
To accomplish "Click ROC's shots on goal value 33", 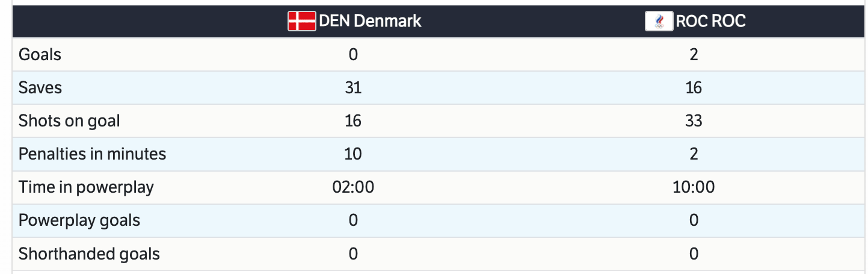I will pyautogui.click(x=694, y=121).
